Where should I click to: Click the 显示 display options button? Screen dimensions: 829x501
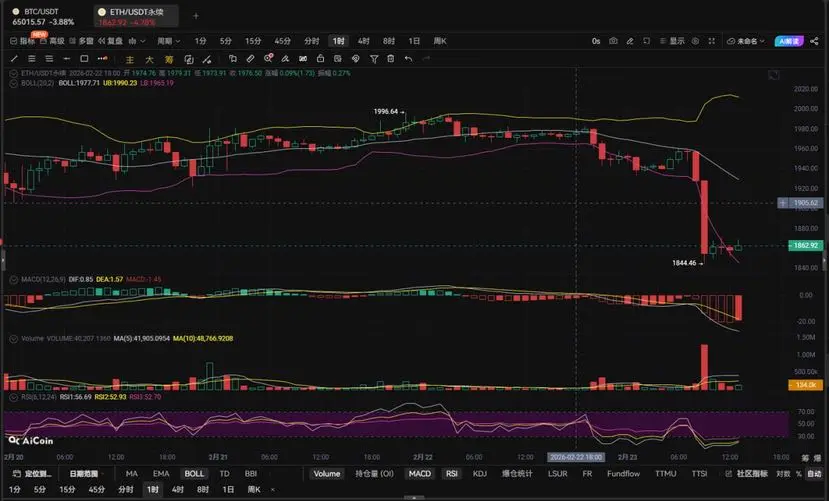coord(672,41)
